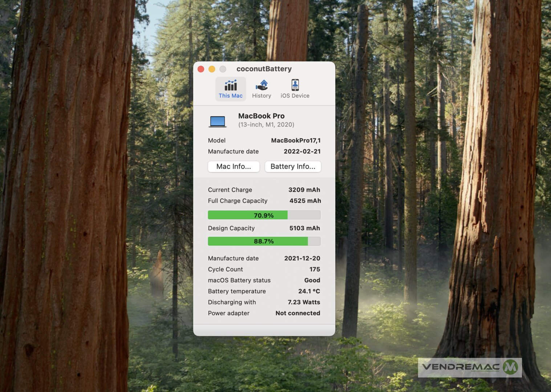551x392 pixels.
Task: Open the History tab icon
Action: pos(262,85)
